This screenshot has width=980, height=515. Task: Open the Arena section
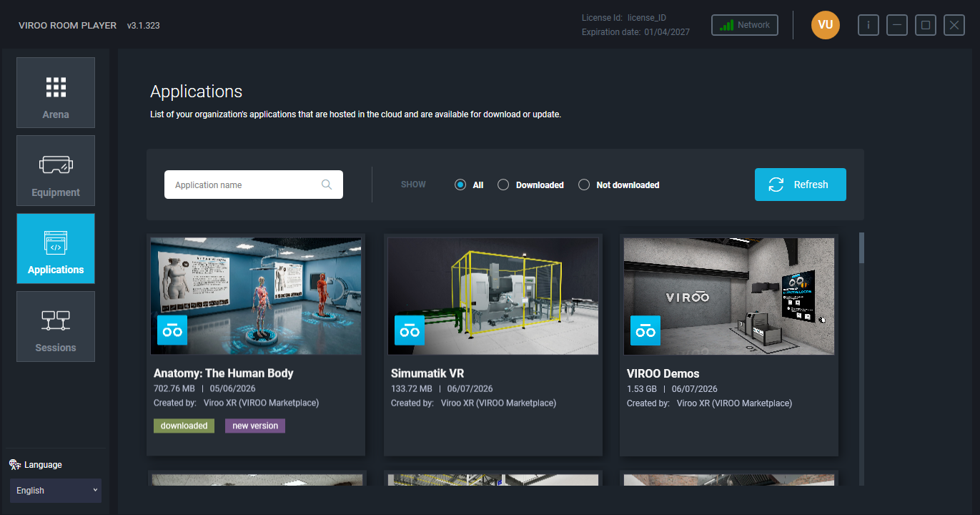pyautogui.click(x=56, y=93)
